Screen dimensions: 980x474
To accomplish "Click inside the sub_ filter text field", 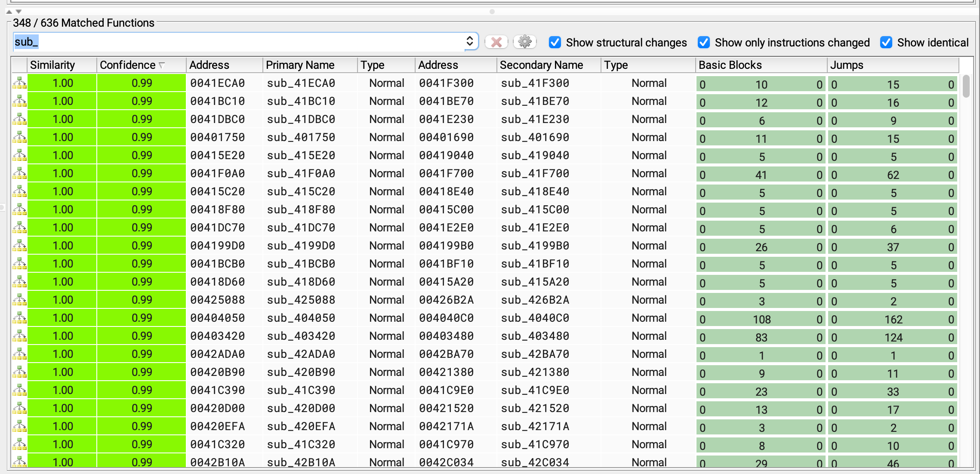I will [239, 42].
